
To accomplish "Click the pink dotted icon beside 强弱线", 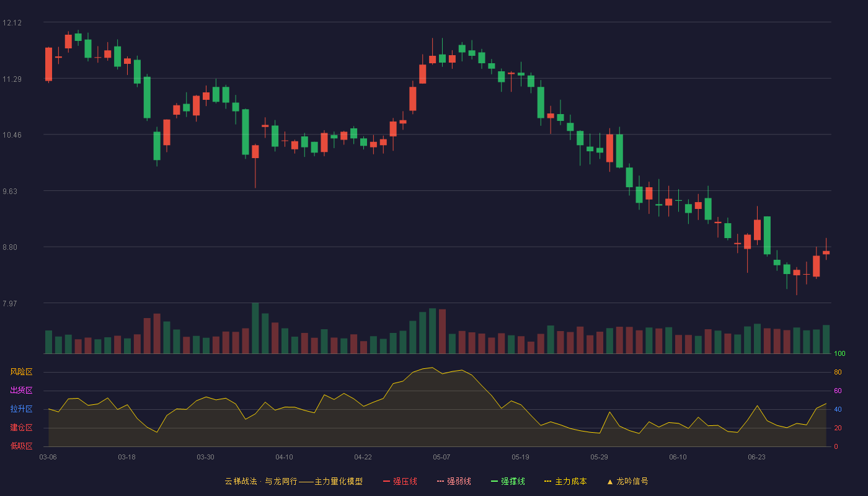I will coord(441,481).
